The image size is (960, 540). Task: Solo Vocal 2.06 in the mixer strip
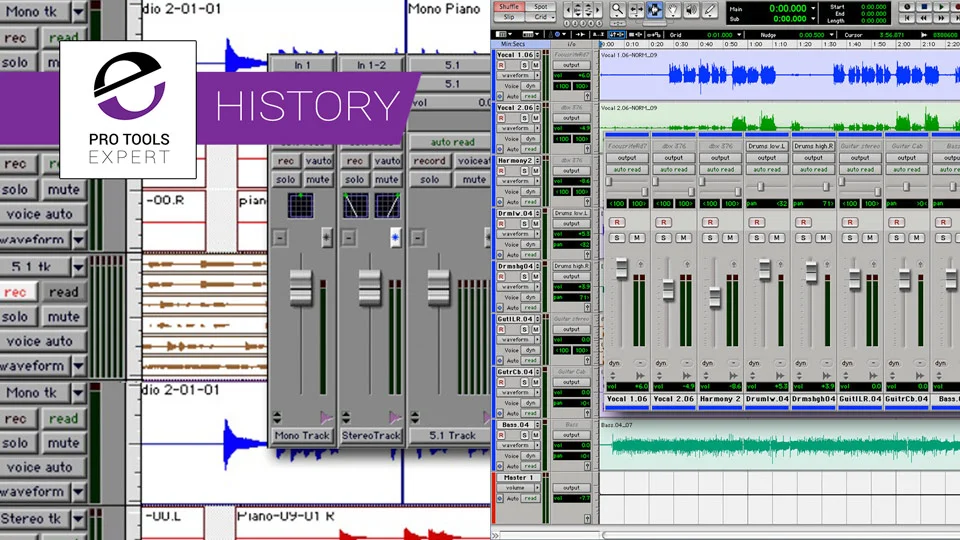point(664,238)
